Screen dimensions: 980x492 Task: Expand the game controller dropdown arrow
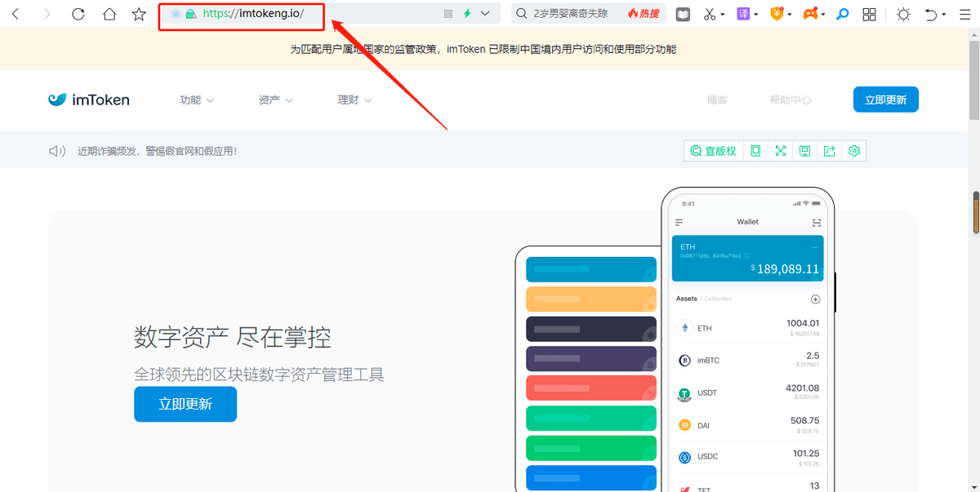824,15
